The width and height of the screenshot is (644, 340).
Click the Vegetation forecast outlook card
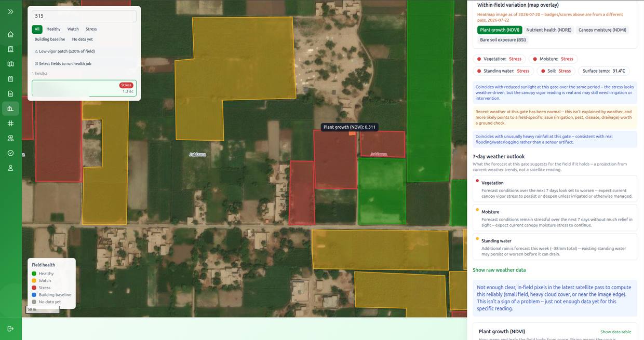555,189
